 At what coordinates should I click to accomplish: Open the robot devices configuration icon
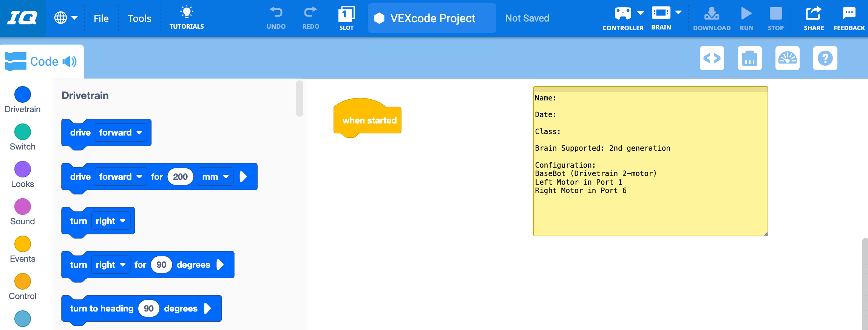coord(749,59)
